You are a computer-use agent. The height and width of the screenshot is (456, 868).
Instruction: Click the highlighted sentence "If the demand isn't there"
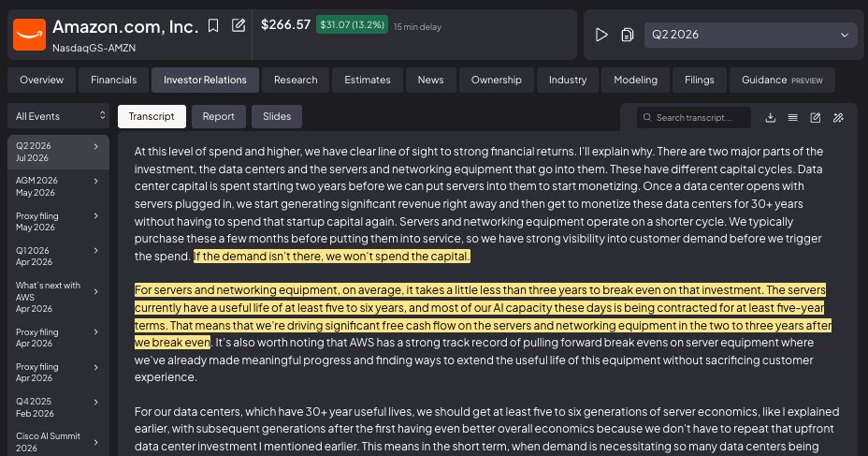coord(332,256)
